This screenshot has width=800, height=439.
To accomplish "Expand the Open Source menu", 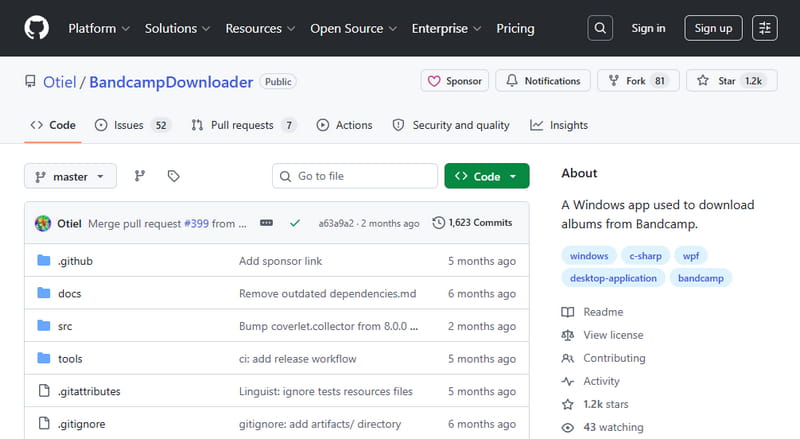I will pos(353,29).
